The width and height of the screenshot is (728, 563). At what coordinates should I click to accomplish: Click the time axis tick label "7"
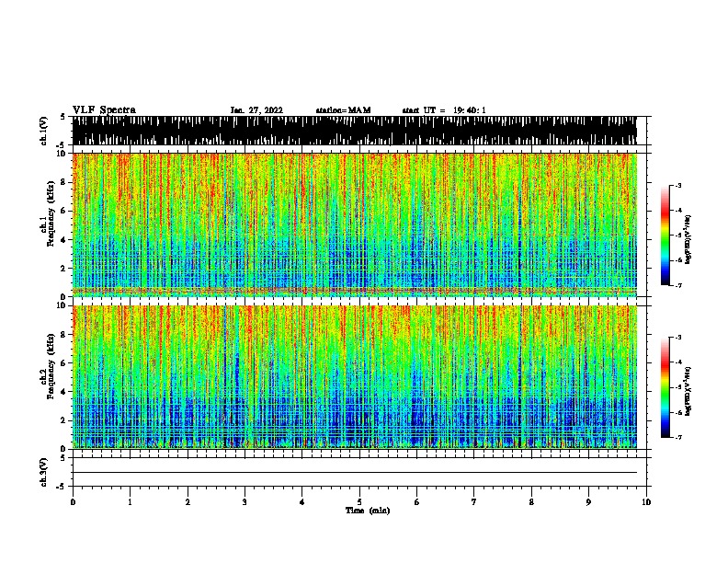474,502
